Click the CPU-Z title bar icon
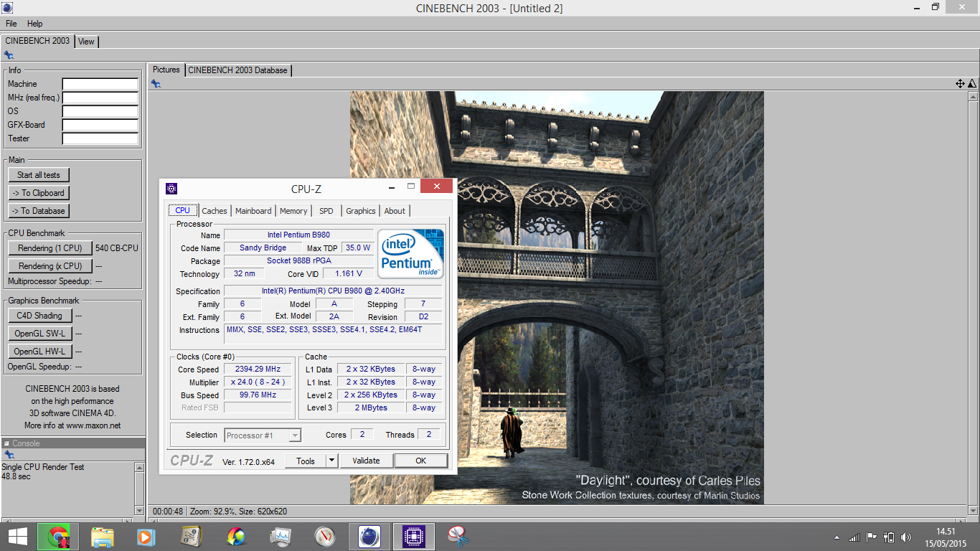Image resolution: width=980 pixels, height=551 pixels. [x=171, y=189]
